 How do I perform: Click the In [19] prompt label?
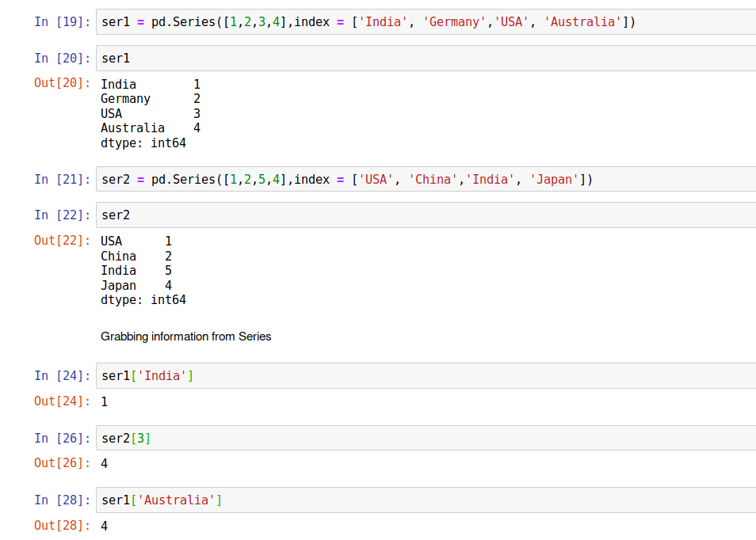click(63, 21)
